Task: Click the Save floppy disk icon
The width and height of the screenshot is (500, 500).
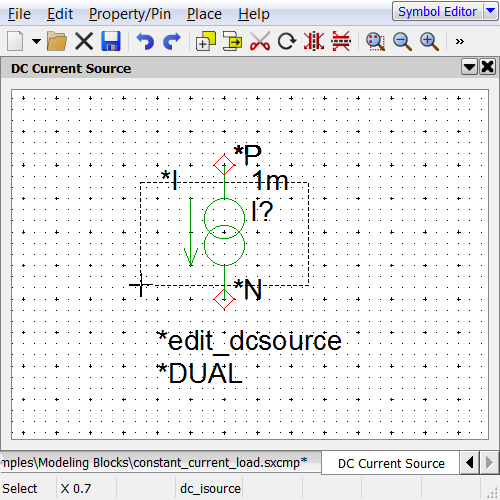Action: click(111, 41)
